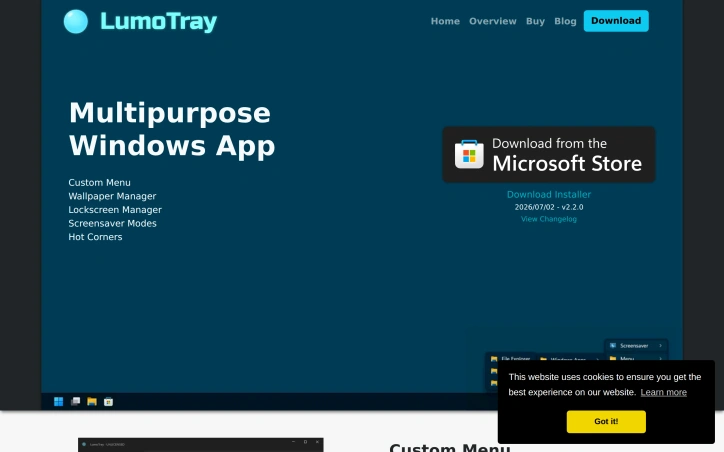The height and width of the screenshot is (452, 724).
Task: Click the '2026/07/02 - v2.2.0' version text
Action: (549, 207)
